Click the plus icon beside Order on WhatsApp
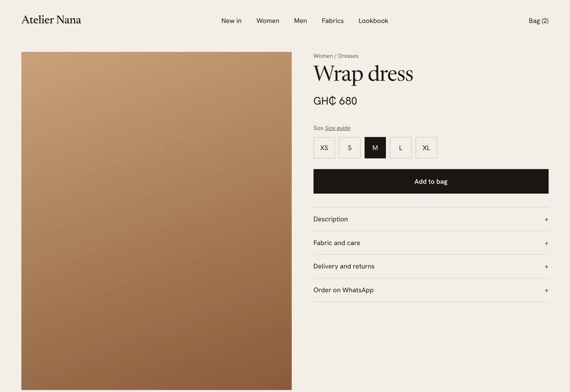The height and width of the screenshot is (392, 570). (546, 290)
